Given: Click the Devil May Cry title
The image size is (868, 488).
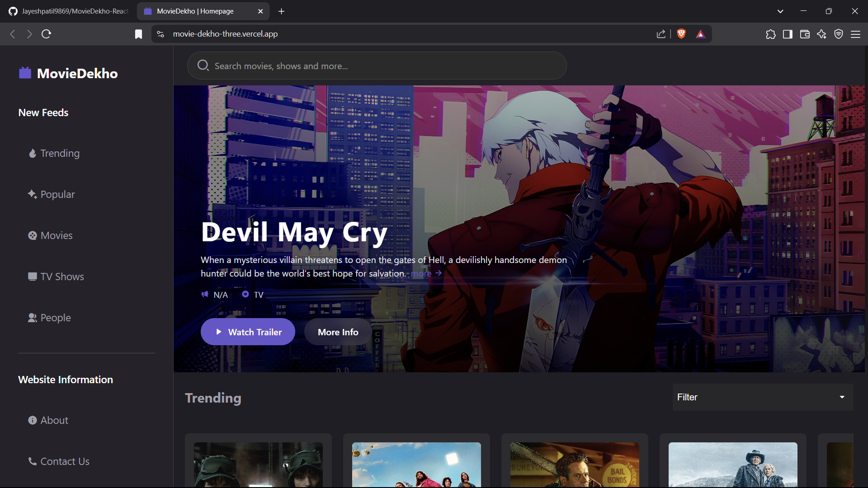Looking at the screenshot, I should pos(294,232).
